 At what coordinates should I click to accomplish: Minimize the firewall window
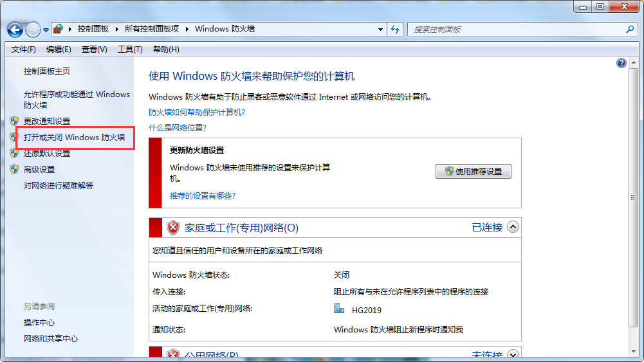582,6
